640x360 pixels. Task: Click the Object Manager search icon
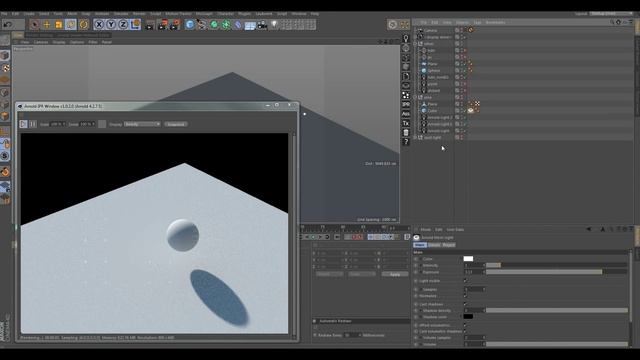point(612,22)
